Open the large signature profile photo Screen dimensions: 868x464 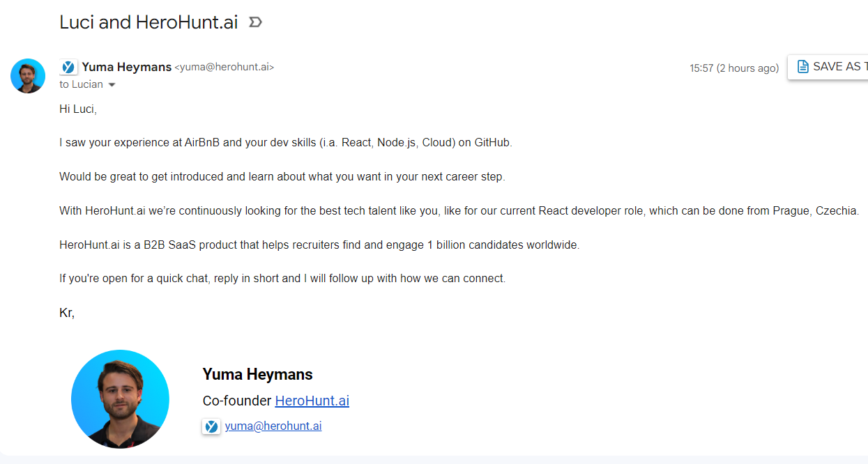pos(120,399)
